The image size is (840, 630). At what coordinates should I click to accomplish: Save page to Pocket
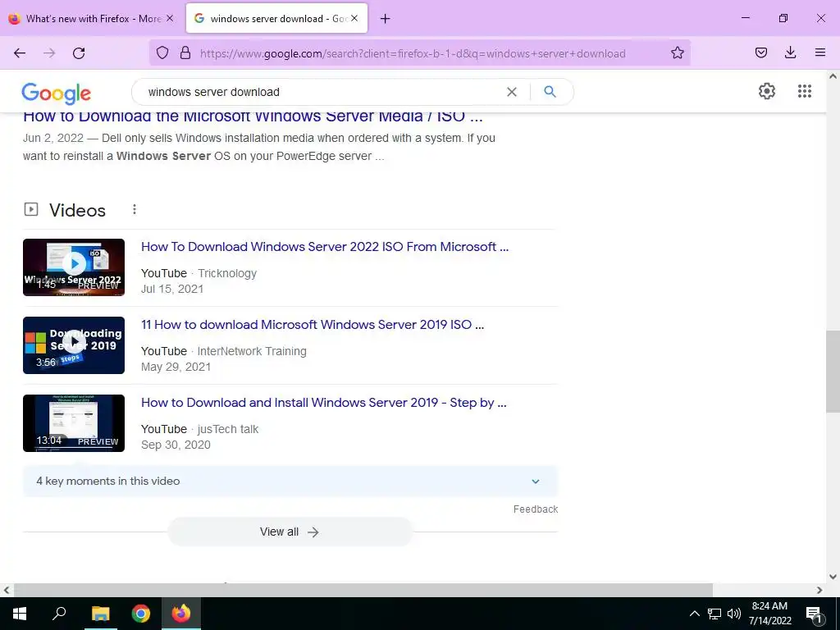pos(760,52)
